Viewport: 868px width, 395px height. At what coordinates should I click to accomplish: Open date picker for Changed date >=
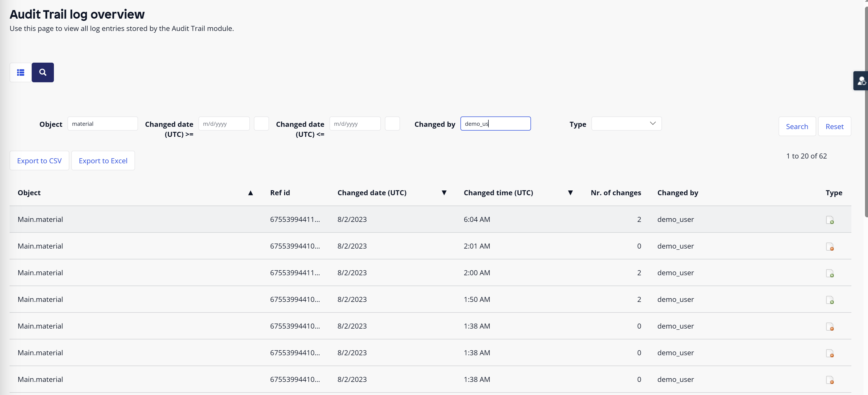[x=261, y=124]
